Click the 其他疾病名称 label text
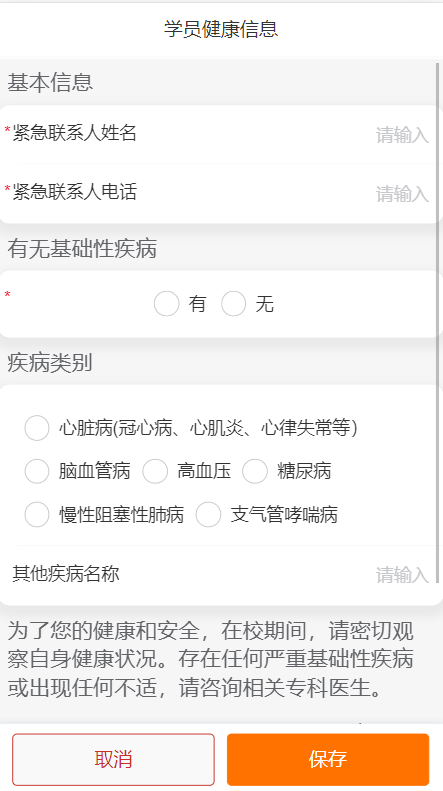The image size is (443, 791). point(66,574)
